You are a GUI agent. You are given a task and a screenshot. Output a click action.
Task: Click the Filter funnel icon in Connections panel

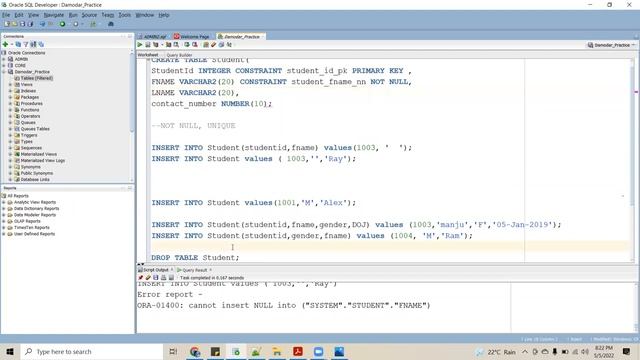26,44
